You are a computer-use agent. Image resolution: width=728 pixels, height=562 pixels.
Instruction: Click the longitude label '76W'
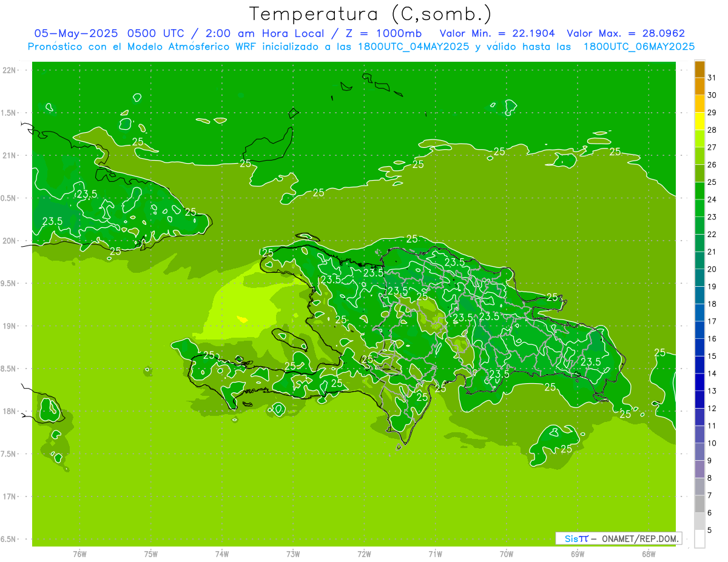pyautogui.click(x=79, y=554)
